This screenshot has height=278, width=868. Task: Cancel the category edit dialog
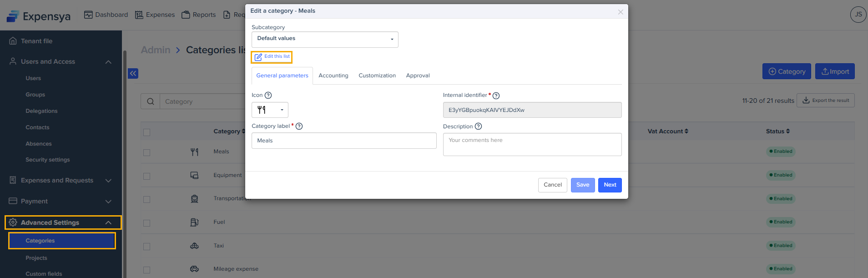coord(552,185)
